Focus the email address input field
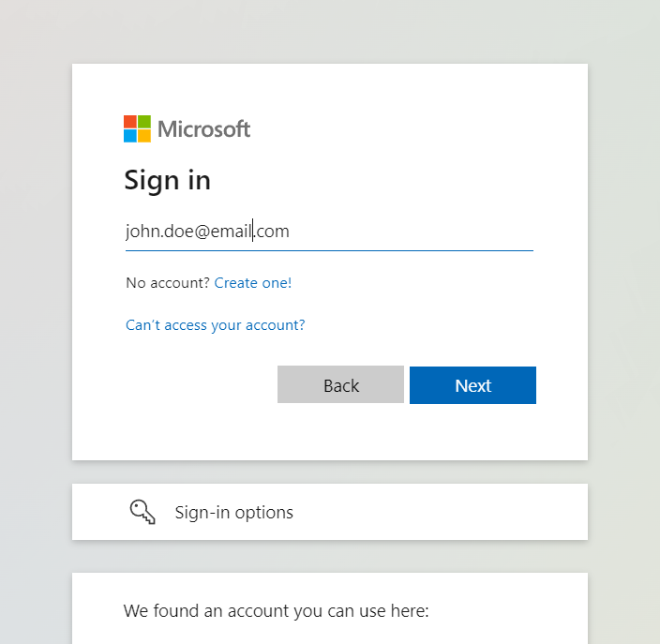The height and width of the screenshot is (644, 660). (x=329, y=232)
